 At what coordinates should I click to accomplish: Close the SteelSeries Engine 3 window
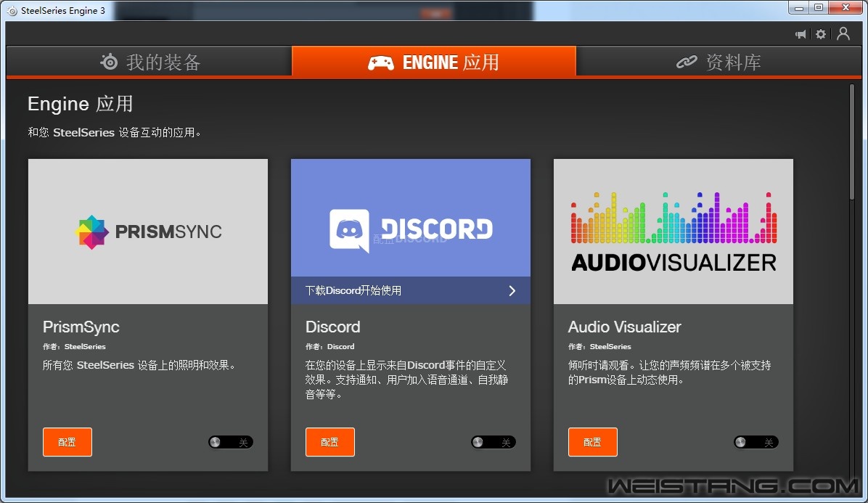tap(846, 8)
